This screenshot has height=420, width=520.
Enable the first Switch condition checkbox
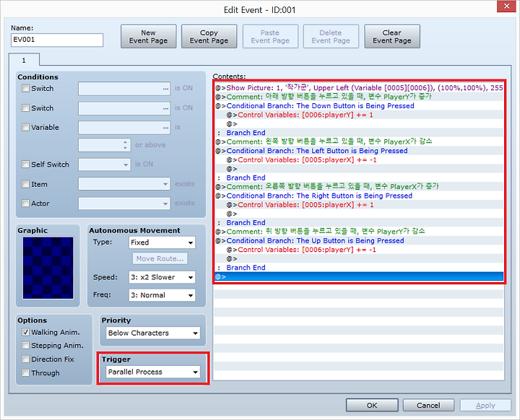point(25,88)
